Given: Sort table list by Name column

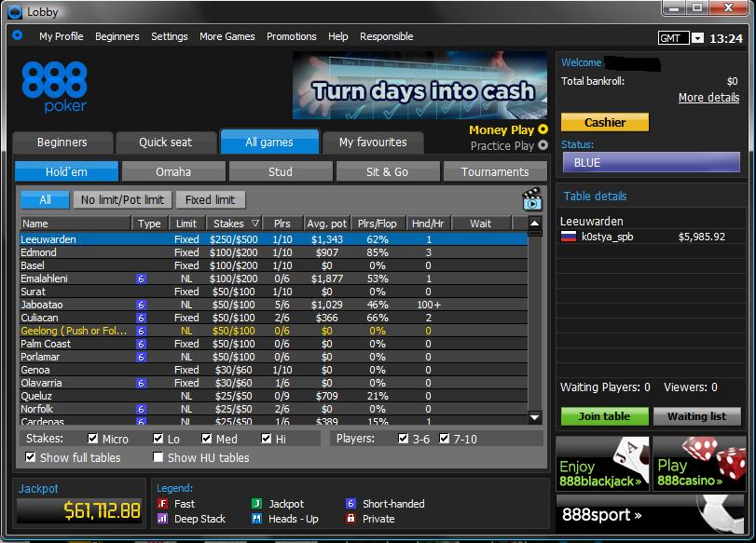Looking at the screenshot, I should [76, 224].
